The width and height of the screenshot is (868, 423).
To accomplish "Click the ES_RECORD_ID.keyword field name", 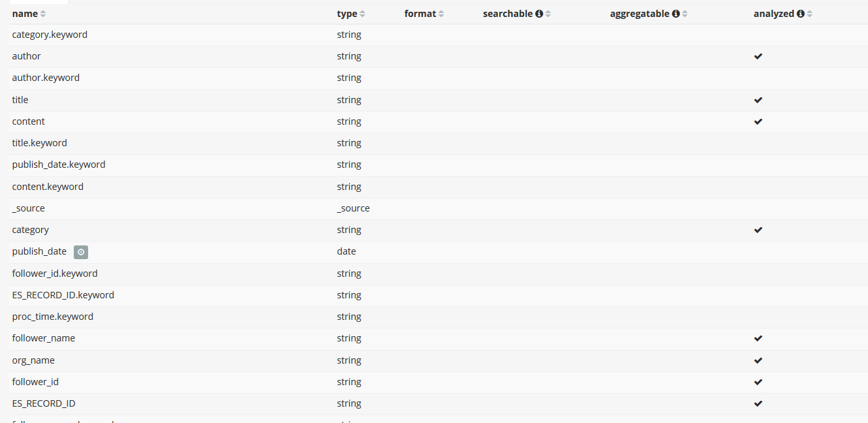I will tap(63, 295).
